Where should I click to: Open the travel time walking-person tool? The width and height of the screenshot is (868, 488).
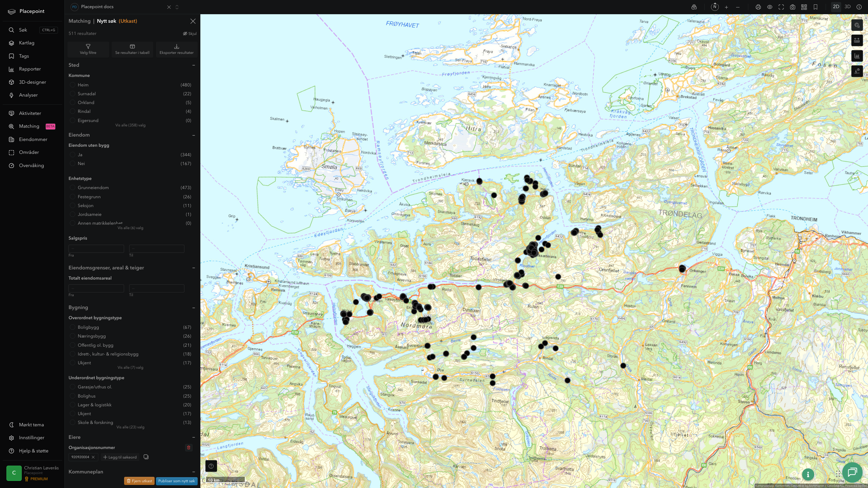tap(857, 71)
